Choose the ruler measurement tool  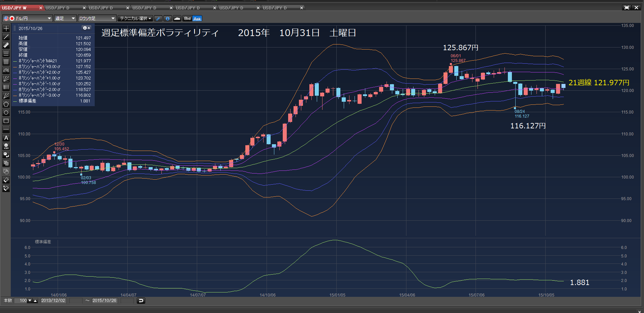pos(6,45)
